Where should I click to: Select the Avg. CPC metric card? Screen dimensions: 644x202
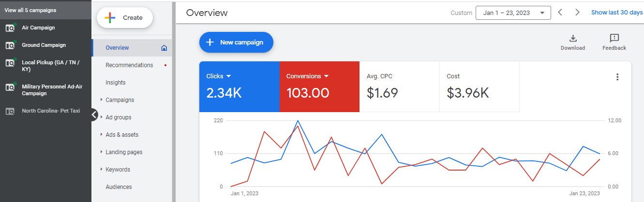point(399,87)
